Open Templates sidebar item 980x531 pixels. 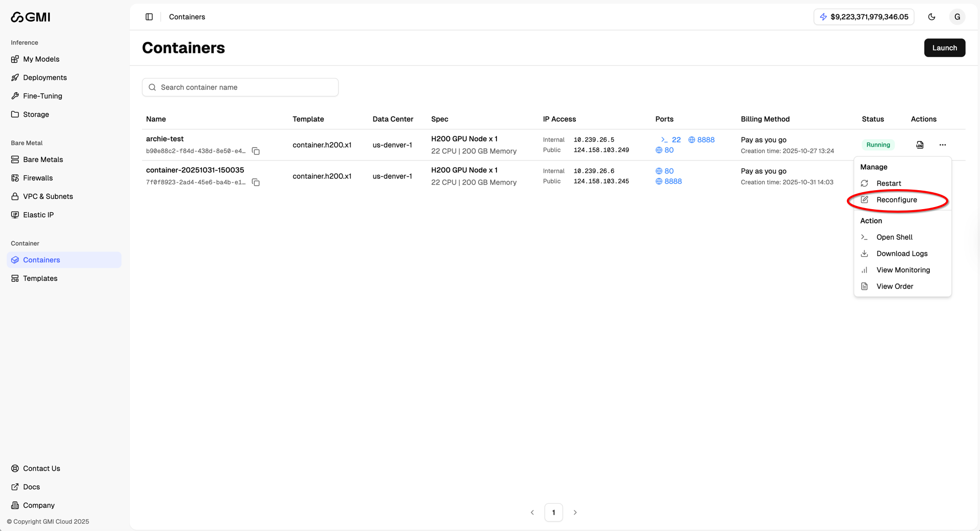(x=64, y=278)
